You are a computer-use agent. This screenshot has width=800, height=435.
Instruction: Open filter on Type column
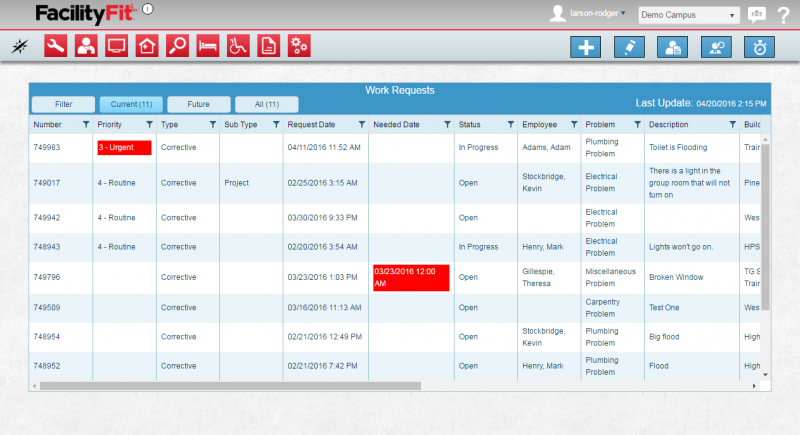[x=213, y=124]
